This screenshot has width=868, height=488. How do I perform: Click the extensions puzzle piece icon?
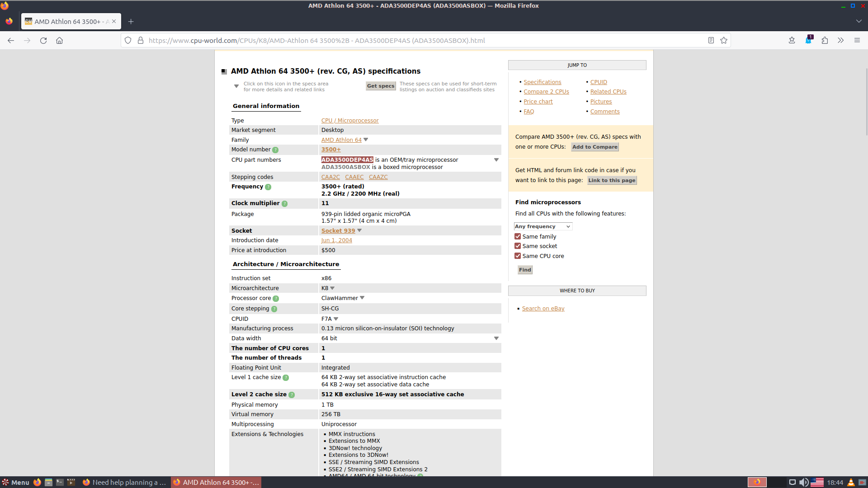pyautogui.click(x=825, y=40)
